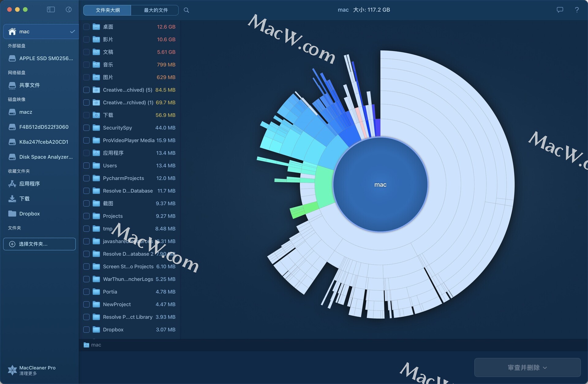Select Resolve D...Database row
Image resolution: width=588 pixels, height=384 pixels.
point(130,191)
